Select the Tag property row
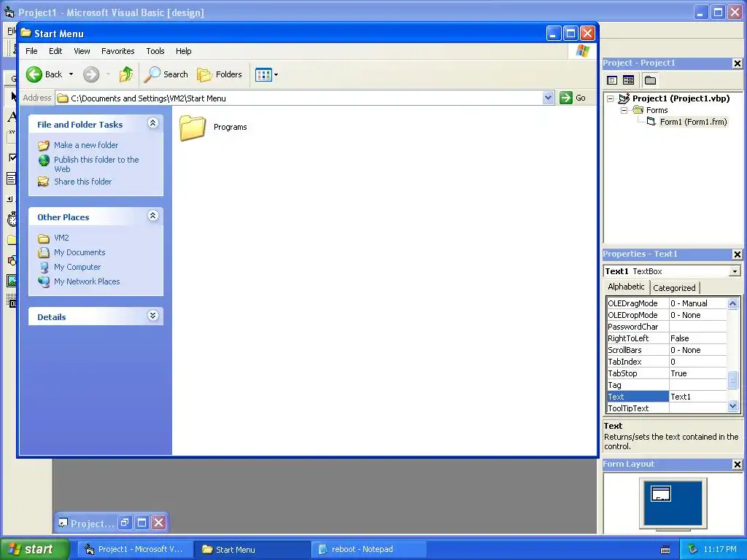The image size is (747, 560). click(667, 385)
